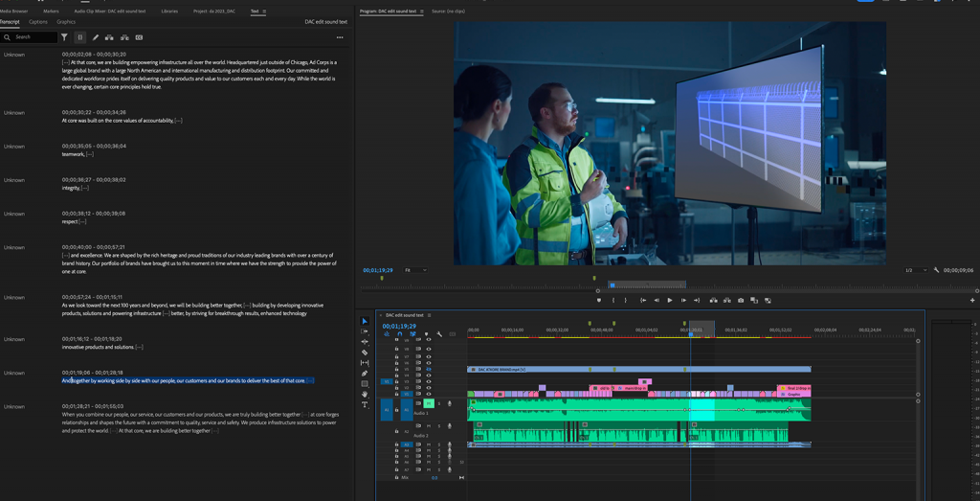Open timeline display settings wrench
The width and height of the screenshot is (980, 501).
[439, 334]
